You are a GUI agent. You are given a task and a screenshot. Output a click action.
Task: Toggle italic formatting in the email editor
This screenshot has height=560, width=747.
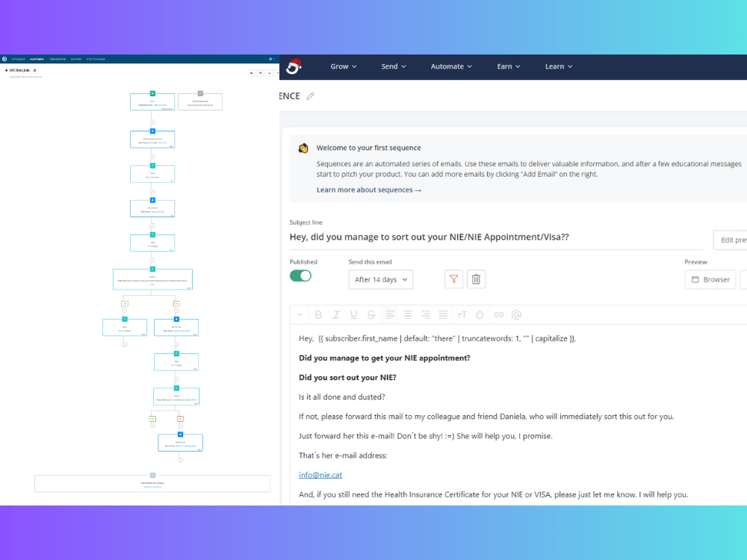[336, 314]
